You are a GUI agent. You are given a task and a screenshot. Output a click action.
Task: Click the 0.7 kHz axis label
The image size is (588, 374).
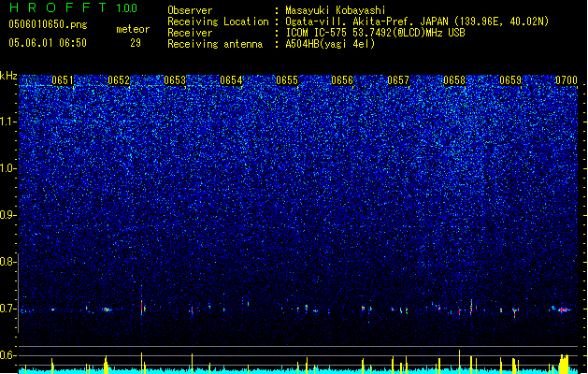pyautogui.click(x=7, y=309)
